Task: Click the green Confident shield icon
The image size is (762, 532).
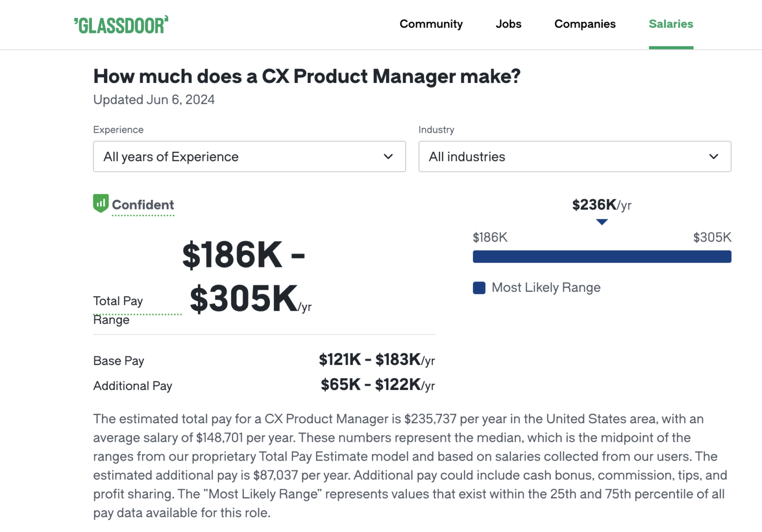Action: point(101,203)
